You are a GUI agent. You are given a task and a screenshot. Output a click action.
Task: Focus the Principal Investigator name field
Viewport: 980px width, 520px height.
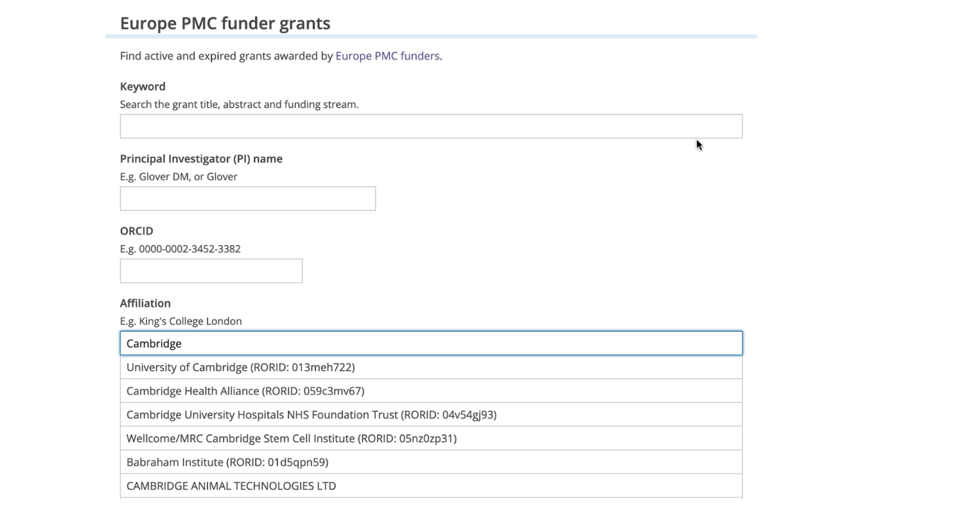[248, 199]
